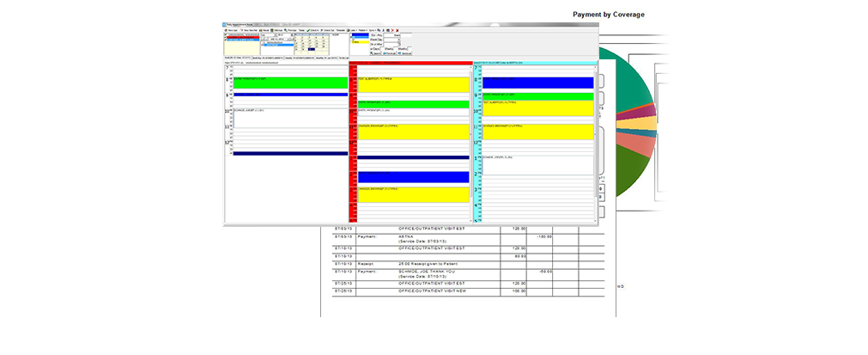This screenshot has width=868, height=355.
Task: Click the Check In button
Action: 313,30
